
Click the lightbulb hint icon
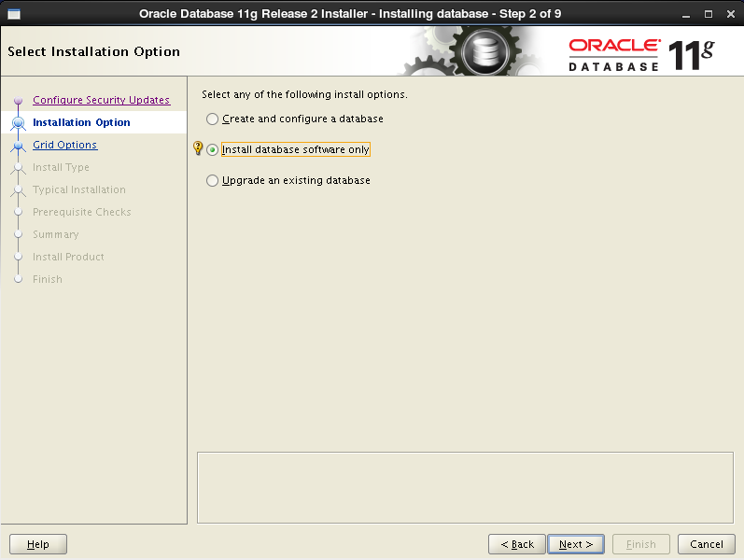pos(198,148)
